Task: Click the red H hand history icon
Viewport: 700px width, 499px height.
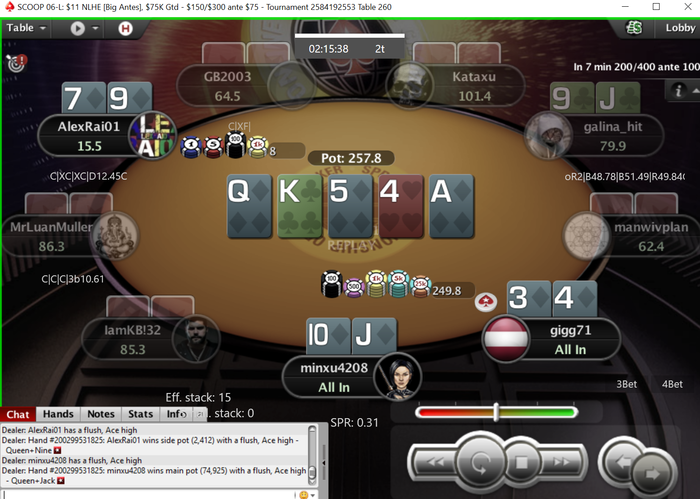Action: pos(125,29)
